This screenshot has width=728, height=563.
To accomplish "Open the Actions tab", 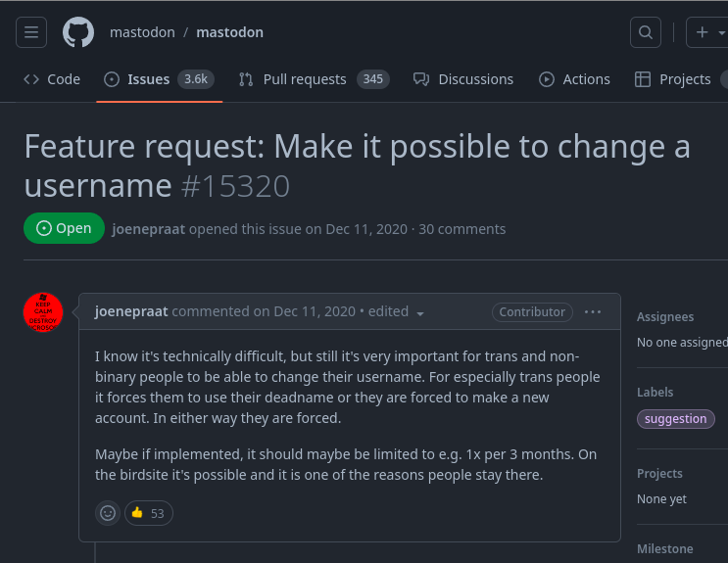I will (575, 79).
